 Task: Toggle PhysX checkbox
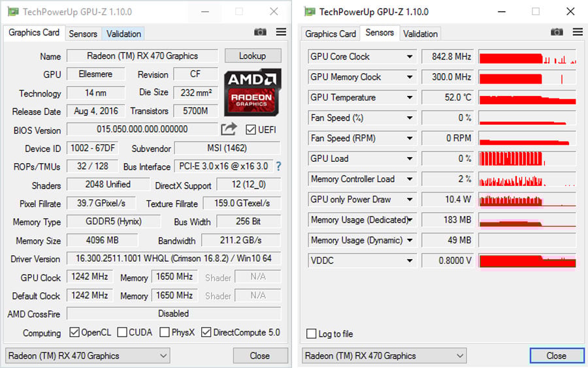point(164,332)
